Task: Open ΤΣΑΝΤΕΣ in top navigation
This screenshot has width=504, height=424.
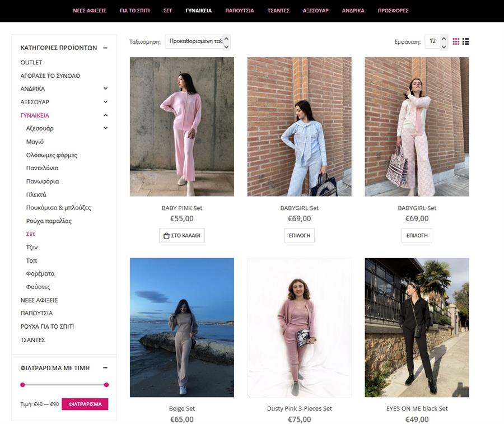Action: [278, 11]
